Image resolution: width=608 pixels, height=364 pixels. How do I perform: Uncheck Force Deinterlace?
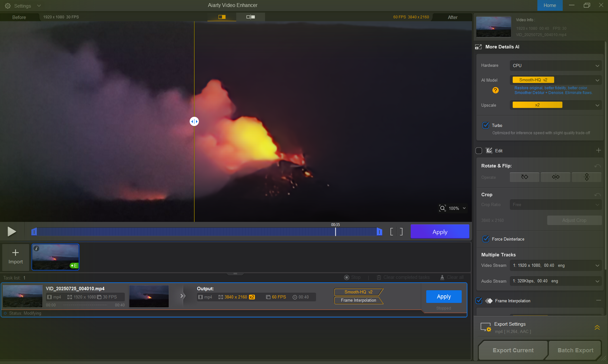pos(485,239)
